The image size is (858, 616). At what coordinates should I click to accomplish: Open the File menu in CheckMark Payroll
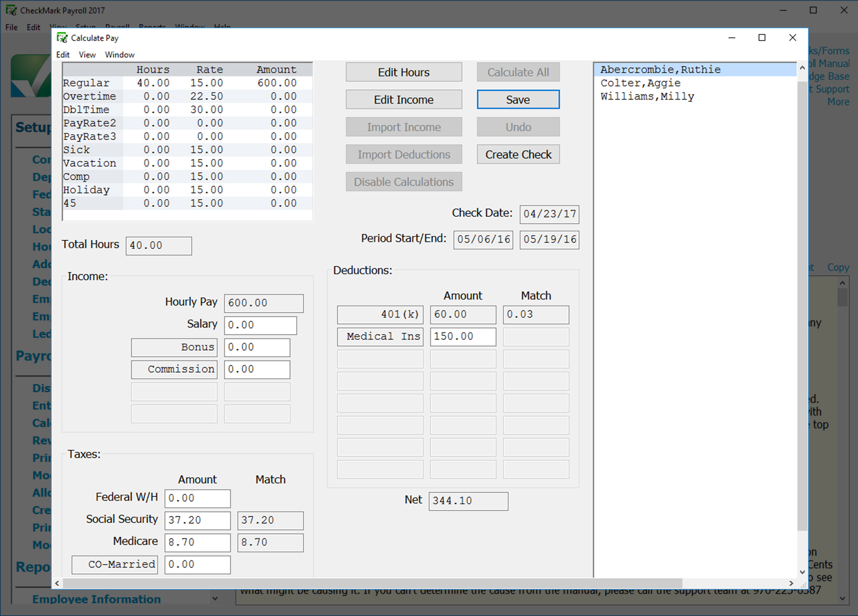(x=11, y=27)
